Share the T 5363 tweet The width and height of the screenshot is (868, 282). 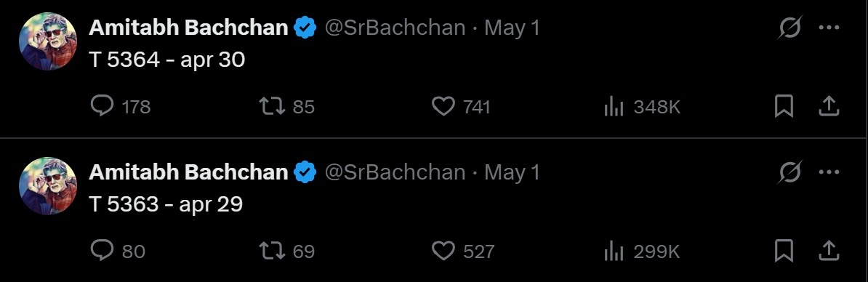pos(829,251)
